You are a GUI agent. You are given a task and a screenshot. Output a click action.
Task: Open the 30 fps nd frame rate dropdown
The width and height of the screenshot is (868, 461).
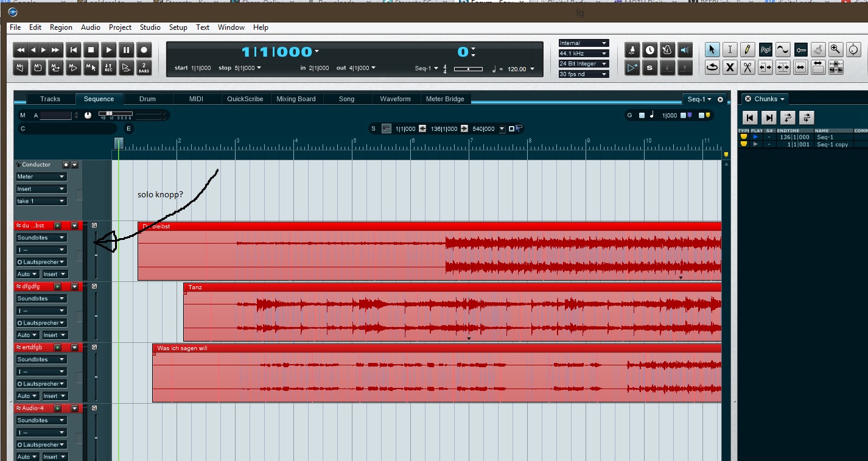coord(583,74)
